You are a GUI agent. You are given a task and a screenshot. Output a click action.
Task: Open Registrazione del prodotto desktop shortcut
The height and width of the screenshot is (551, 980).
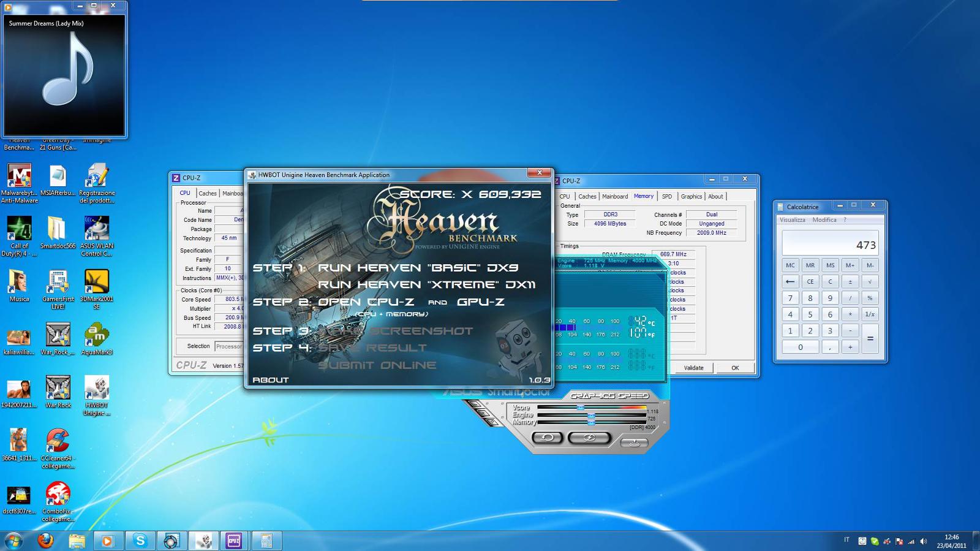pos(97,183)
